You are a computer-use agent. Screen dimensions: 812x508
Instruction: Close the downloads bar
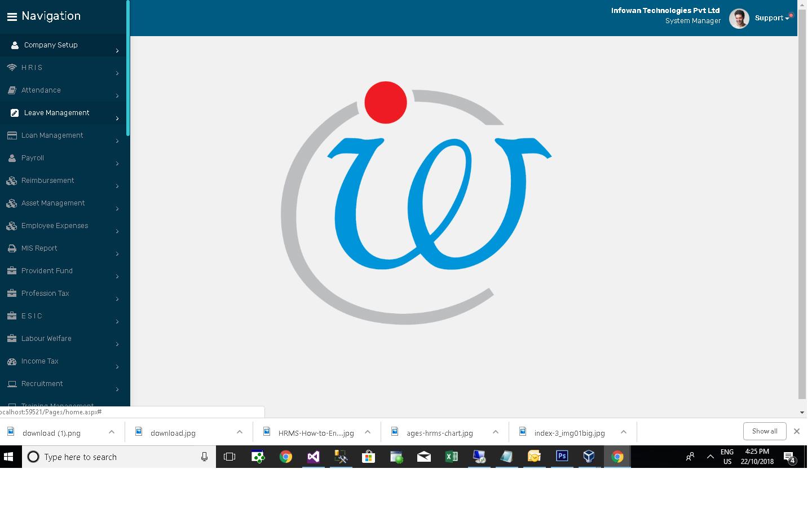pos(796,431)
